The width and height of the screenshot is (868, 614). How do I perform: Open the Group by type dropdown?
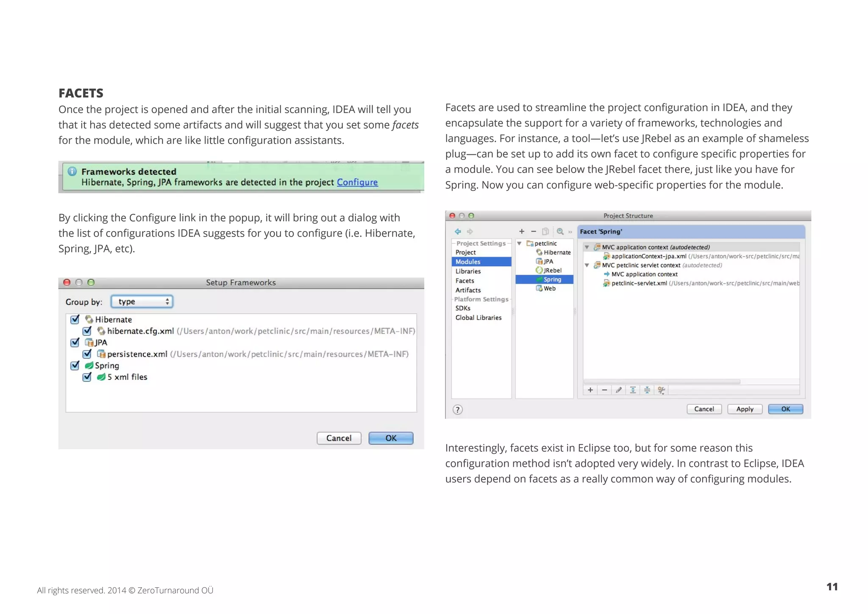pos(142,301)
